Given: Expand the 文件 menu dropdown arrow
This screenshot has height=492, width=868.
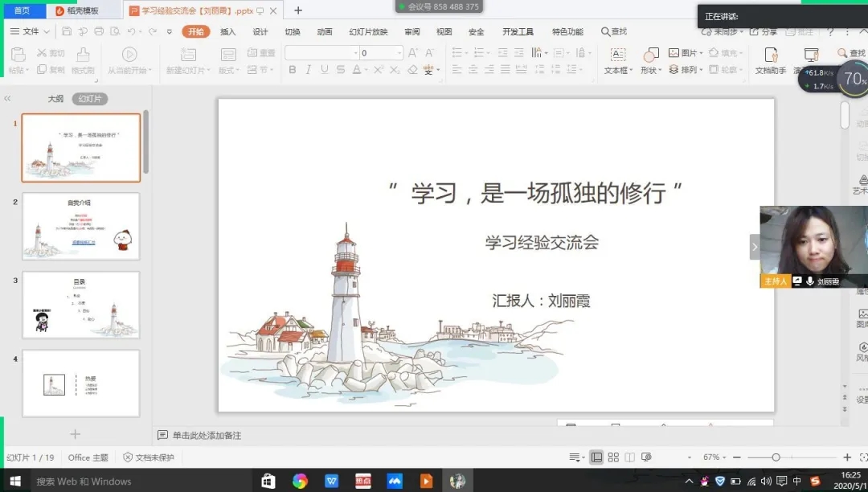Looking at the screenshot, I should (x=46, y=31).
